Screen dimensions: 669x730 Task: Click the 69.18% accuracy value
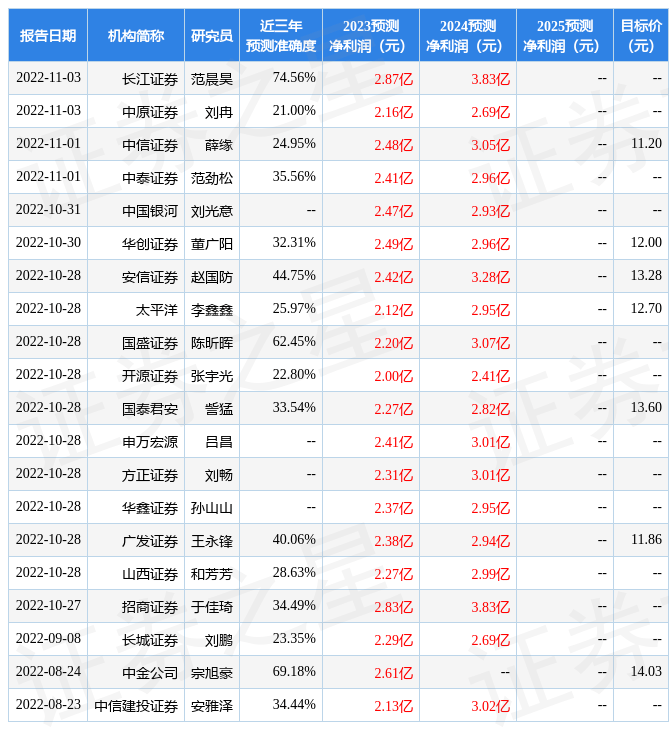pyautogui.click(x=294, y=671)
